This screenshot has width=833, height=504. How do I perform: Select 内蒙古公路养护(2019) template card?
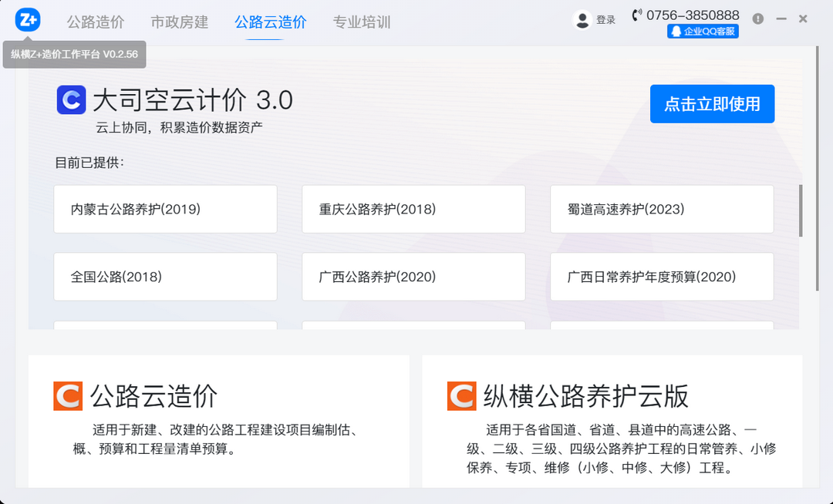[164, 209]
